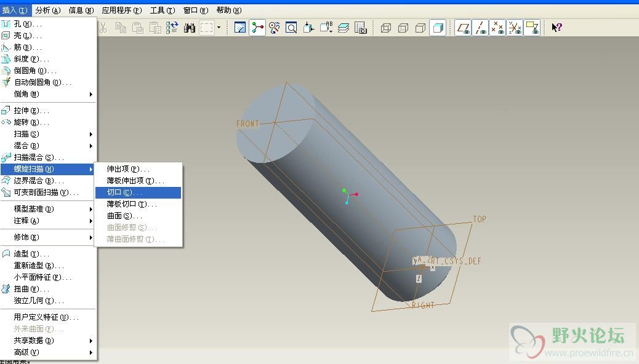Click the context help arrow question icon
This screenshot has width=639, height=364.
[557, 28]
